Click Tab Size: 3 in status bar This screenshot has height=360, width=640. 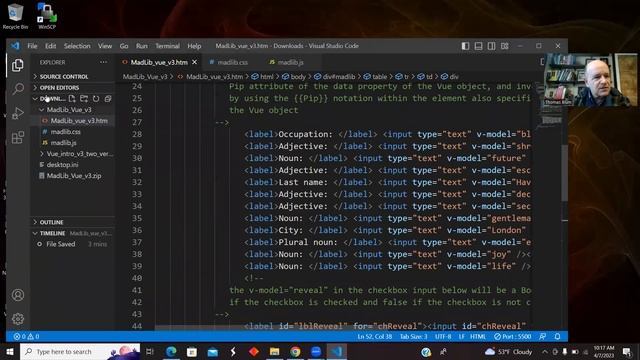413,336
